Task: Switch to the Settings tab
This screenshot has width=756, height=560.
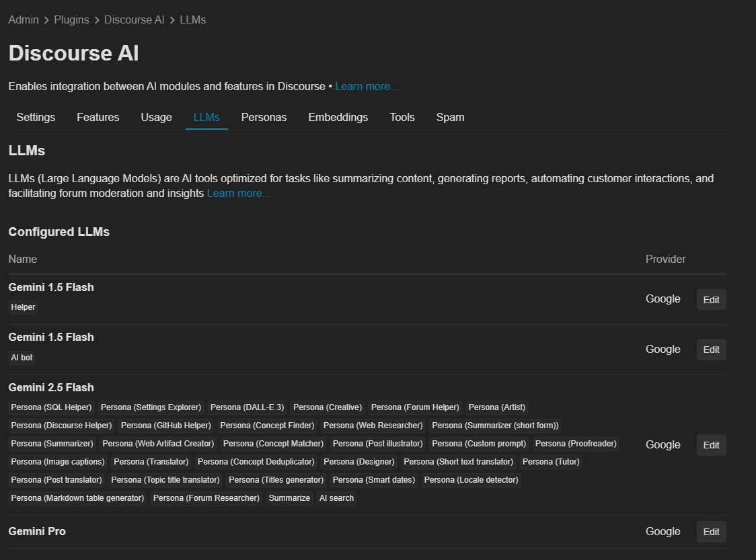Action: (x=36, y=117)
